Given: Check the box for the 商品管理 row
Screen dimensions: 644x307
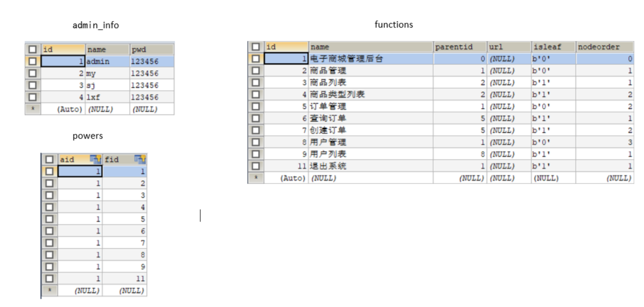Looking at the screenshot, I should pyautogui.click(x=255, y=71).
